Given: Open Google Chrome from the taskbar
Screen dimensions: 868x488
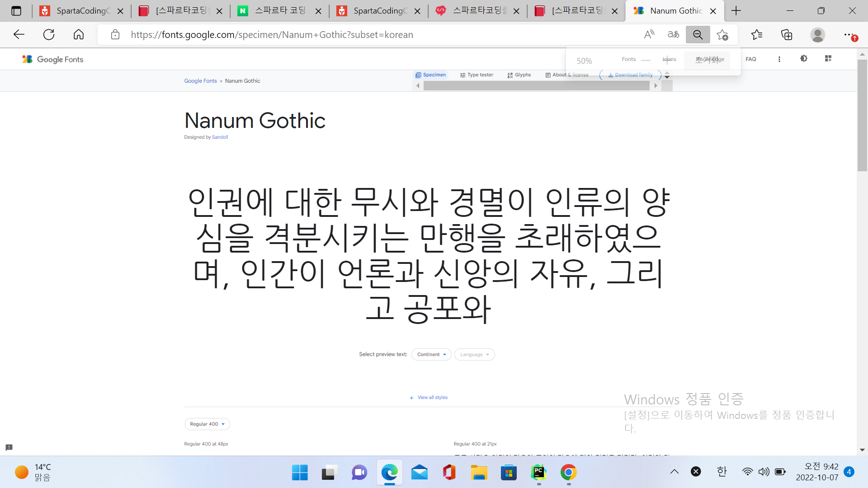Looking at the screenshot, I should [568, 473].
